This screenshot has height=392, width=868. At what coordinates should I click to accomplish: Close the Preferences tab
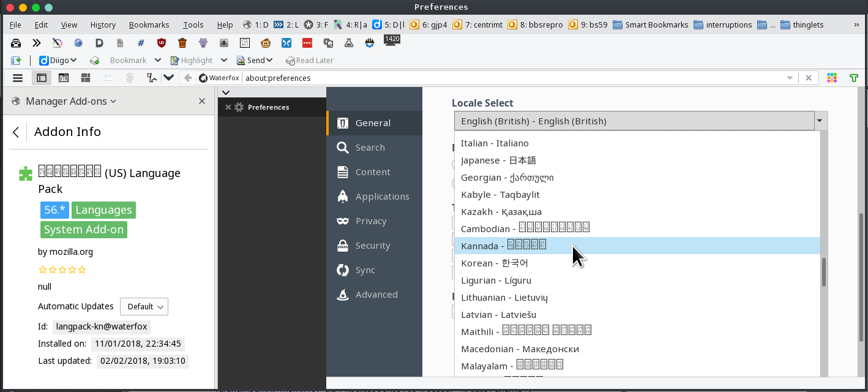pyautogui.click(x=228, y=107)
